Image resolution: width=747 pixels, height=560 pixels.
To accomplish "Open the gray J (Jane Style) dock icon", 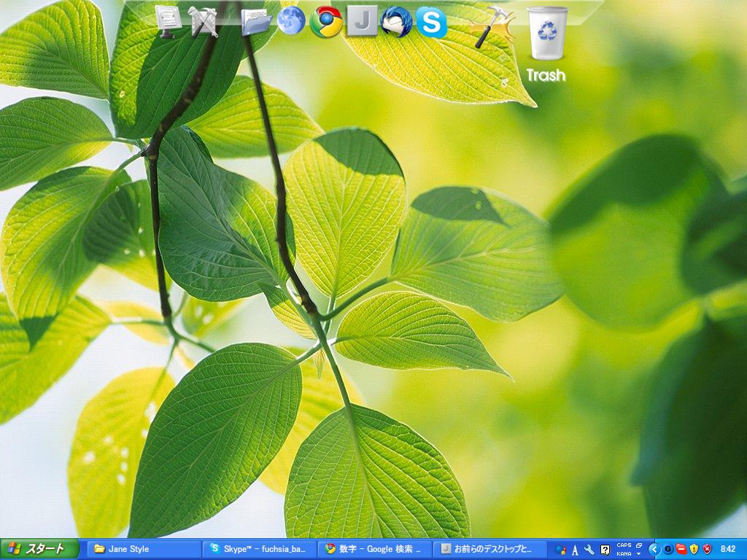I will [362, 21].
